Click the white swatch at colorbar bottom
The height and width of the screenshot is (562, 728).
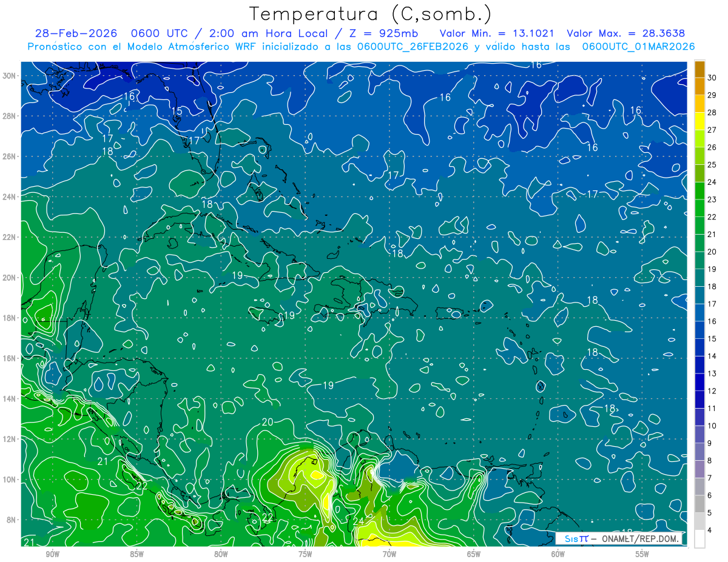tap(699, 538)
